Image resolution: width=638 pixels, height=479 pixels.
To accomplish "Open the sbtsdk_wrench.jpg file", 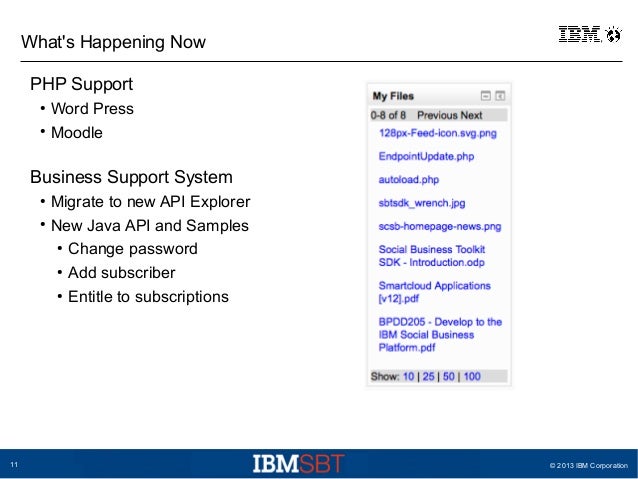I will tap(422, 203).
